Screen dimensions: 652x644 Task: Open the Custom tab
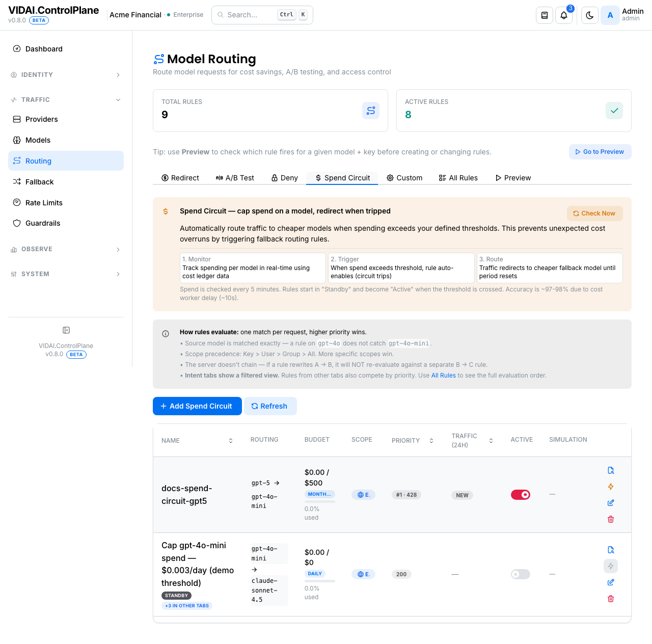coord(404,178)
